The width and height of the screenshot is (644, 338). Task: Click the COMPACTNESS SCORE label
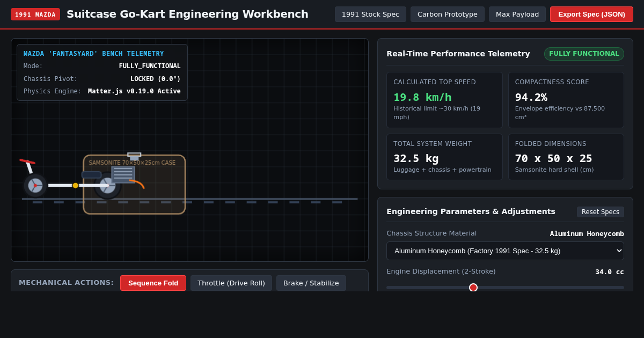552,82
